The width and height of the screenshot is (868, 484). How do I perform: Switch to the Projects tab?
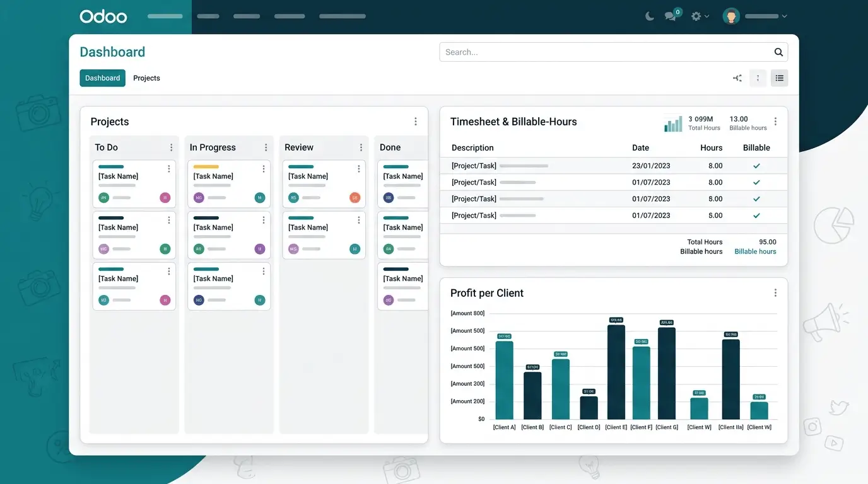[146, 78]
